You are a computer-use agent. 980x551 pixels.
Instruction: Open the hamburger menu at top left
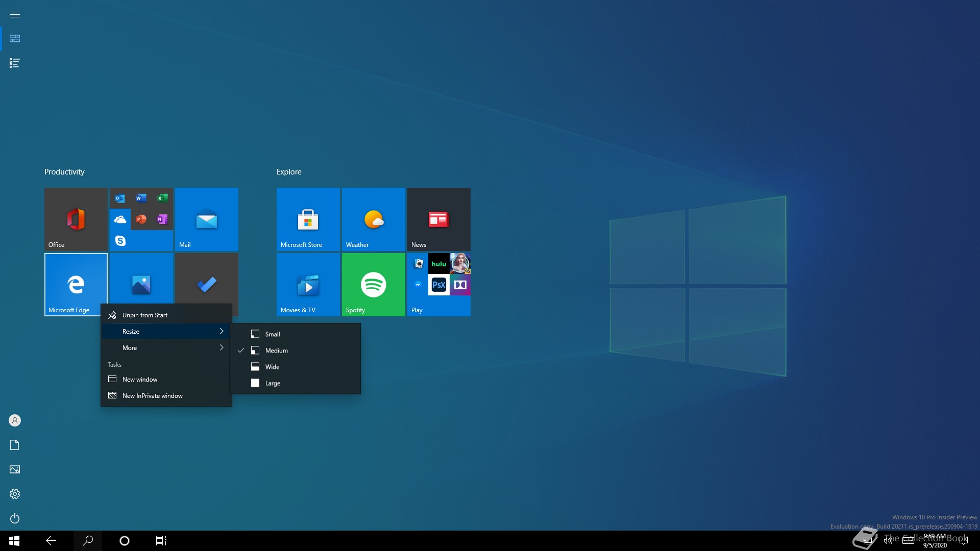[15, 14]
